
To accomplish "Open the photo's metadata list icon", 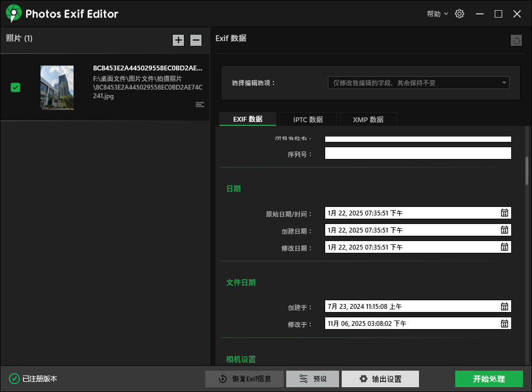I will coord(199,105).
